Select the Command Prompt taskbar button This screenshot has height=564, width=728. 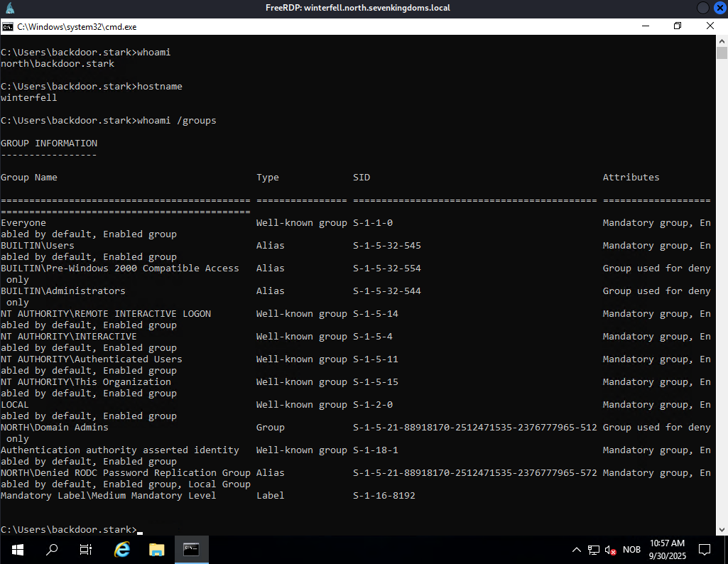coord(191,549)
